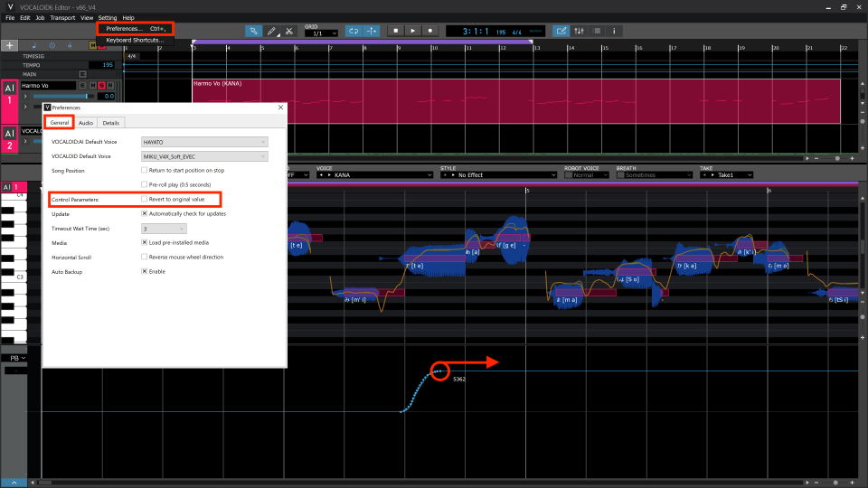Open the View menu
Screen dimensions: 868x488
(87, 18)
